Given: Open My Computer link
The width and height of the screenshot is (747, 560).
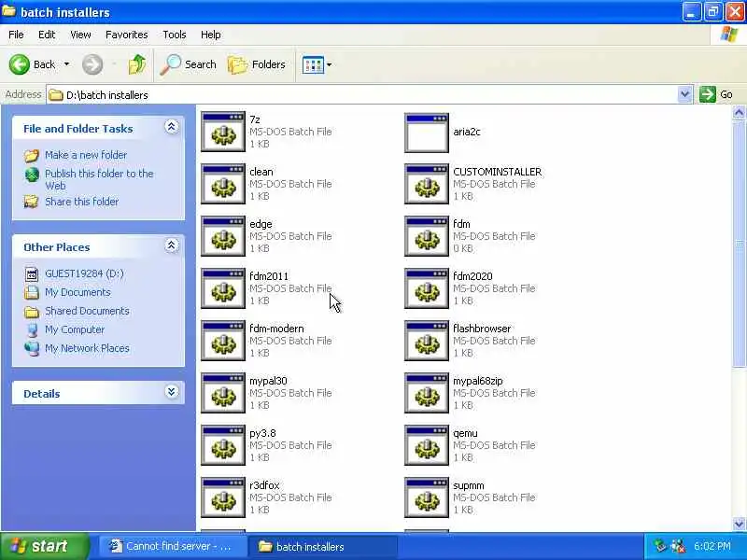Looking at the screenshot, I should tap(75, 329).
